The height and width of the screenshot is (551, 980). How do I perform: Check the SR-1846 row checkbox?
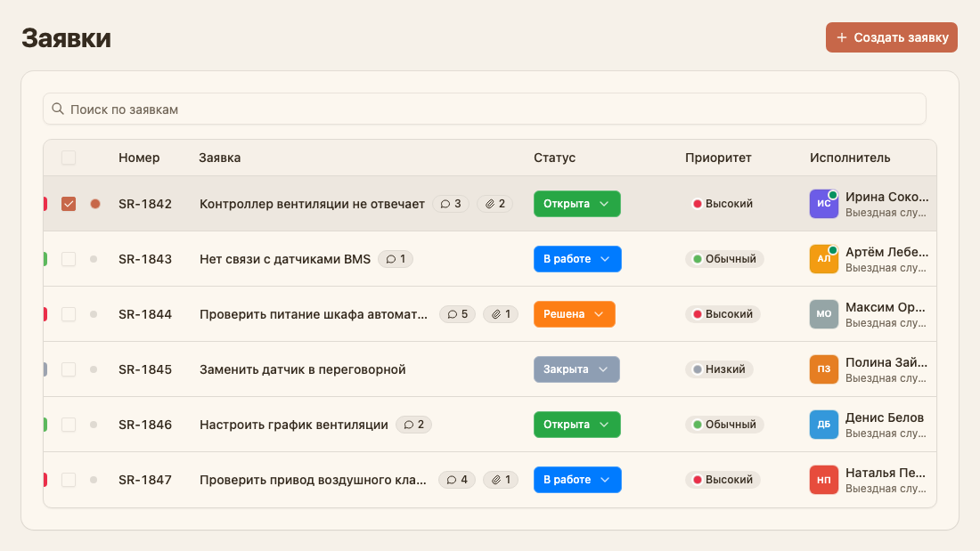click(69, 425)
